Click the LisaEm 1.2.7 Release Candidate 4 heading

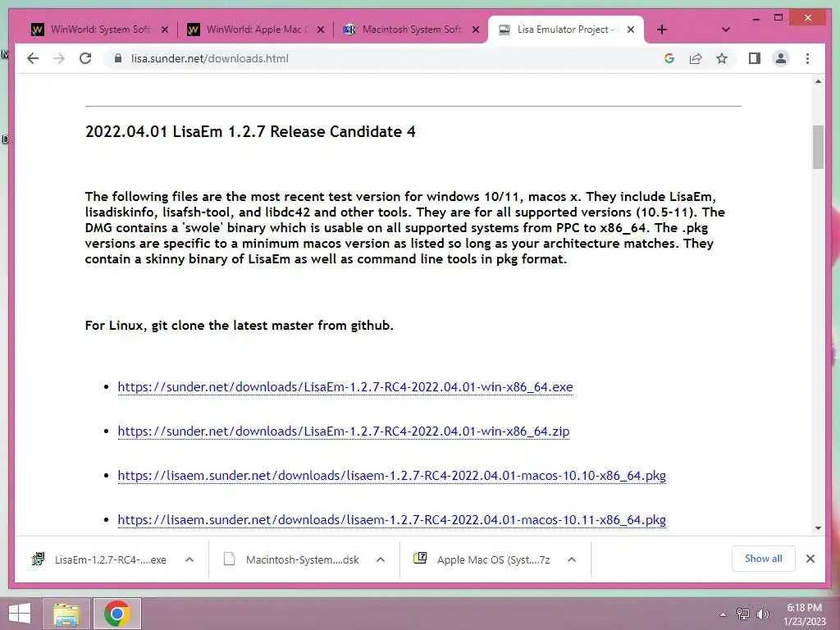click(x=250, y=132)
